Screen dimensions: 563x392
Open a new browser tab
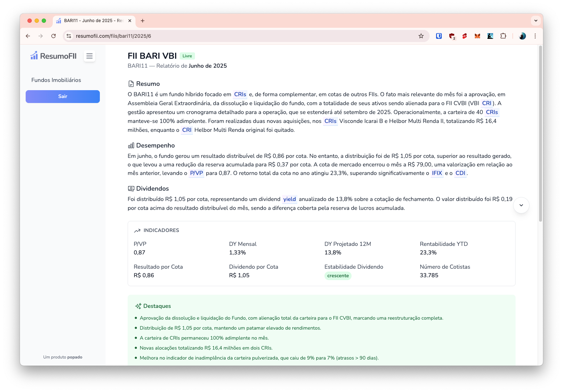[143, 21]
